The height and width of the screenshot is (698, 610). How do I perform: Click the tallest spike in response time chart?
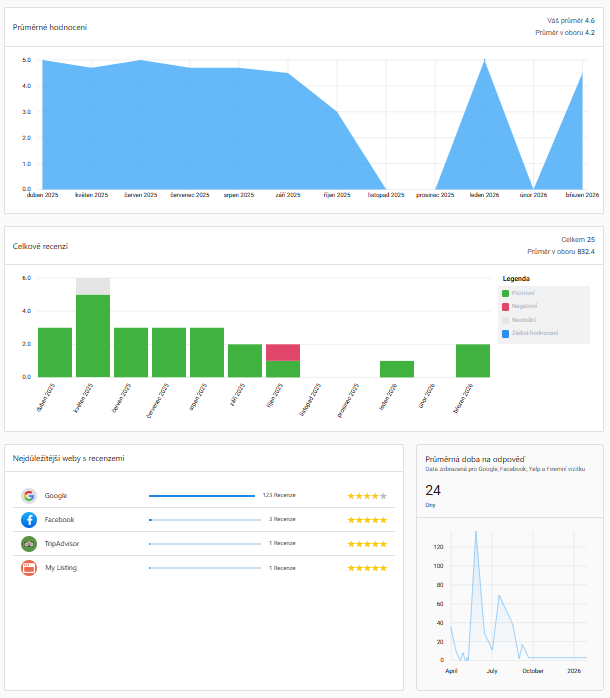click(x=476, y=532)
